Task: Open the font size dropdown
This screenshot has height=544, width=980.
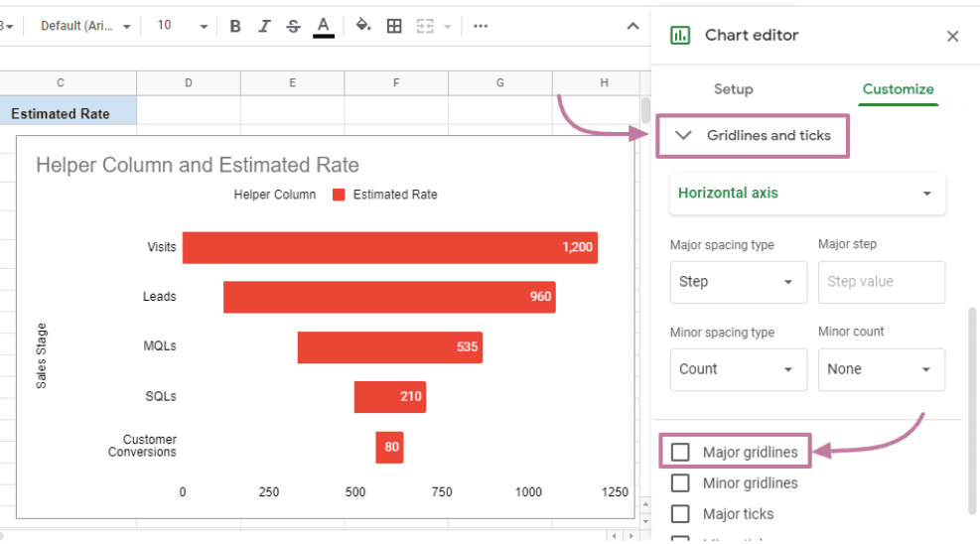Action: coord(182,26)
